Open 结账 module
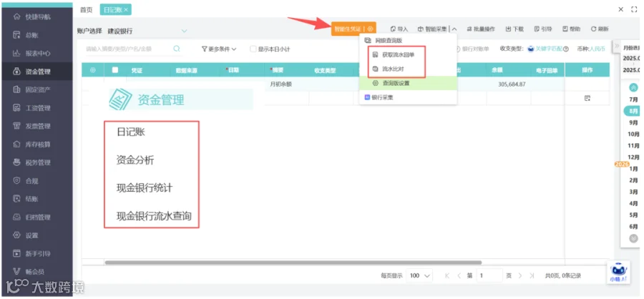This screenshot has width=644, height=299. point(26,199)
